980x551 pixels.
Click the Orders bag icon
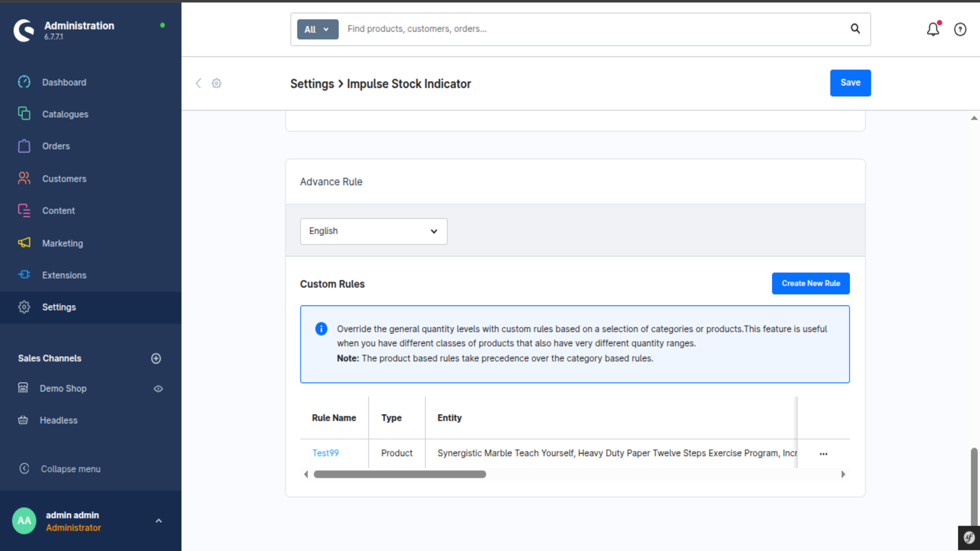[x=24, y=146]
